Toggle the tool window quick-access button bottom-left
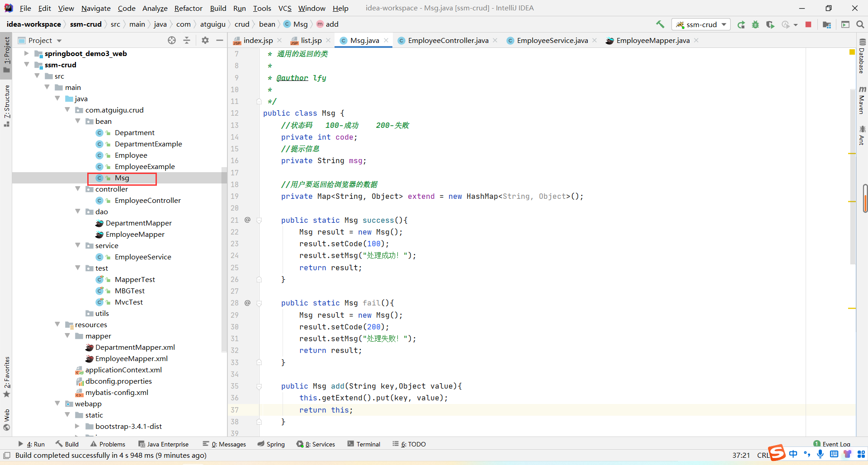868x465 pixels. [x=7, y=455]
